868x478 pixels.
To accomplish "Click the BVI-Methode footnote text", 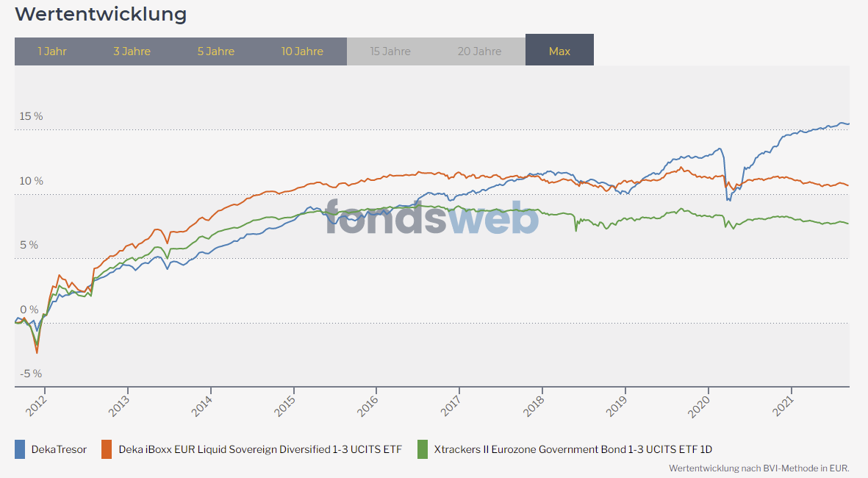I will pos(759,468).
